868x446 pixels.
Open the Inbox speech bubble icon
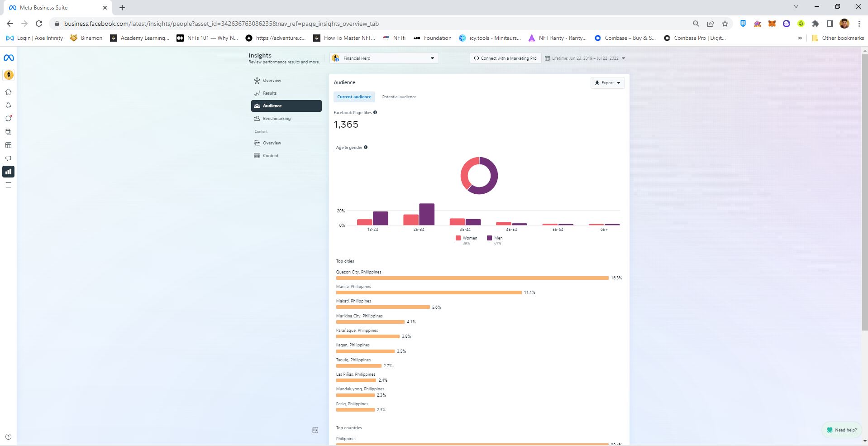(8, 118)
